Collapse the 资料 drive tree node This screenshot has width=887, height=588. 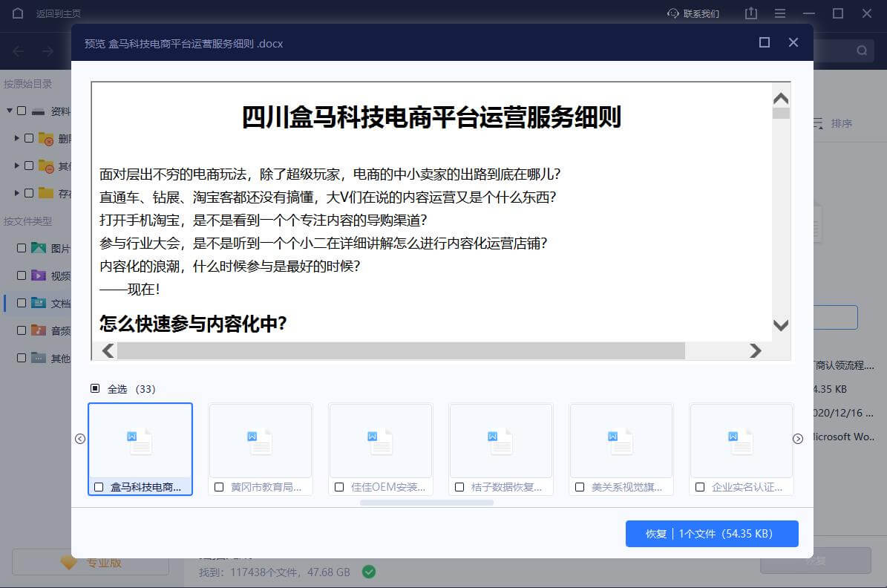coord(9,111)
